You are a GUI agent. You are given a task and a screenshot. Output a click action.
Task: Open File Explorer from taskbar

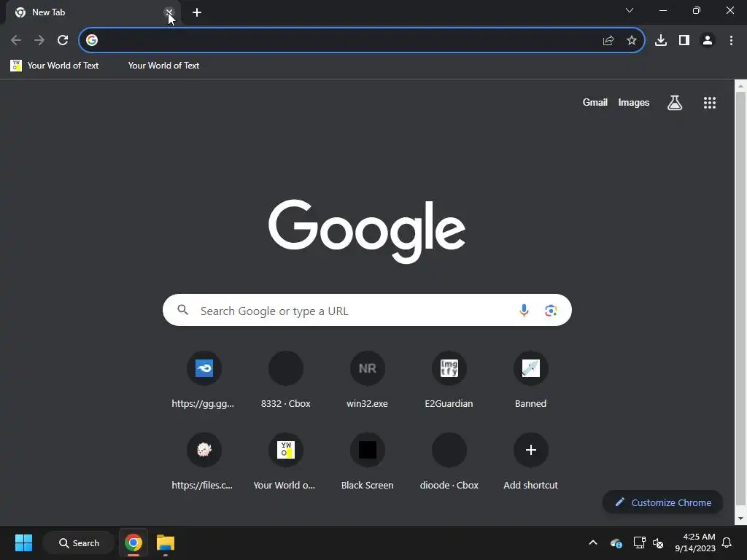(x=166, y=542)
